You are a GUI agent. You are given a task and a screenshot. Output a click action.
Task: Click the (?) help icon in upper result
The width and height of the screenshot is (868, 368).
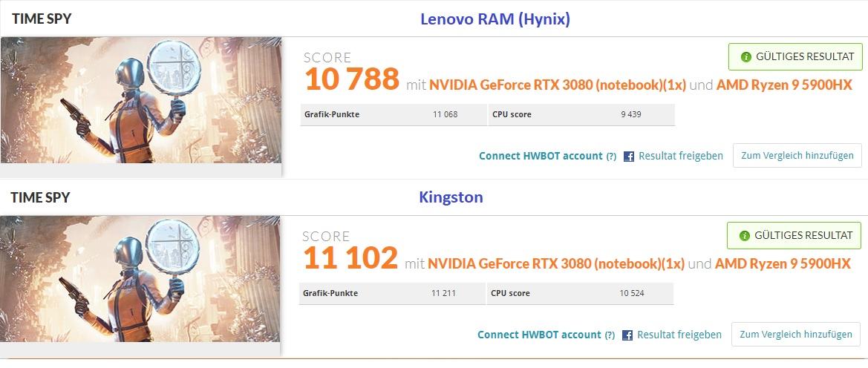(x=611, y=157)
